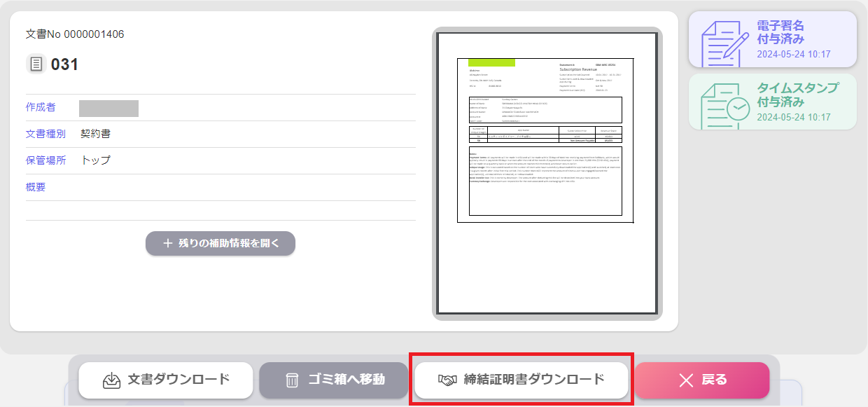Click the トップ storage location value

96,160
